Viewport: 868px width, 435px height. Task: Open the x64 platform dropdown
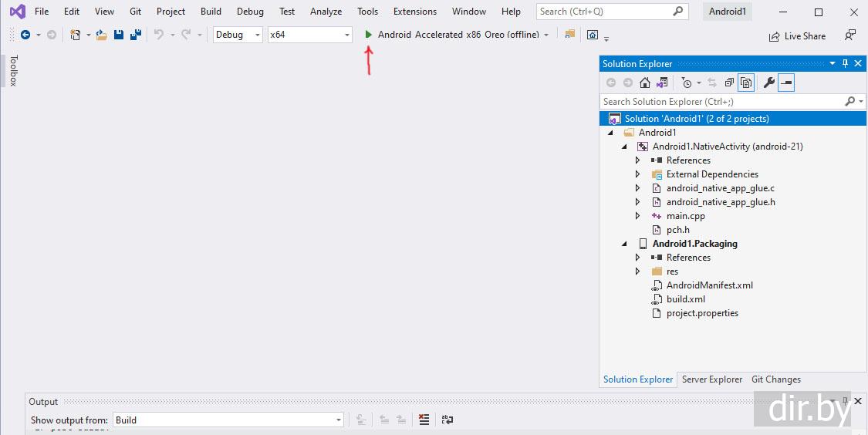click(309, 35)
